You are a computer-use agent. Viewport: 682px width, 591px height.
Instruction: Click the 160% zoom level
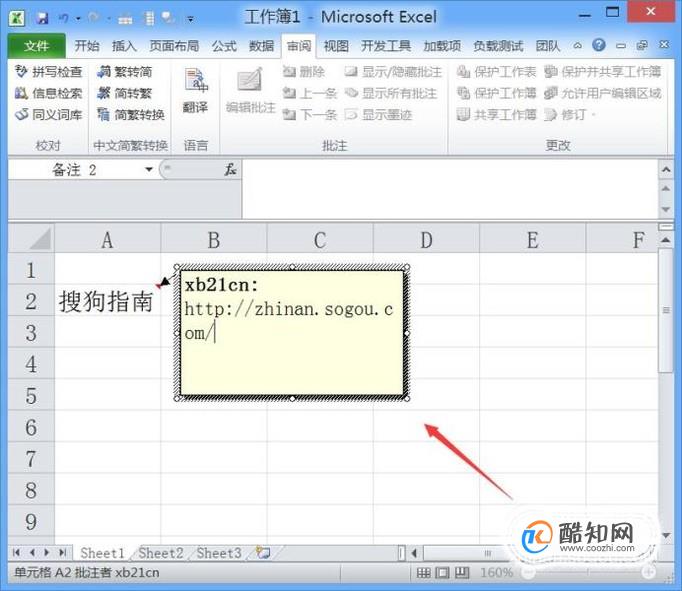497,573
